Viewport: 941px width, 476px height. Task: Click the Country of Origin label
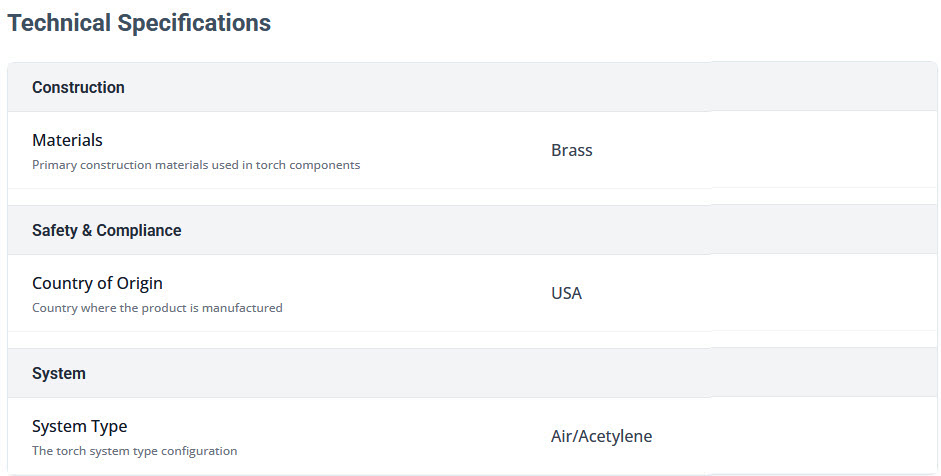pos(97,283)
